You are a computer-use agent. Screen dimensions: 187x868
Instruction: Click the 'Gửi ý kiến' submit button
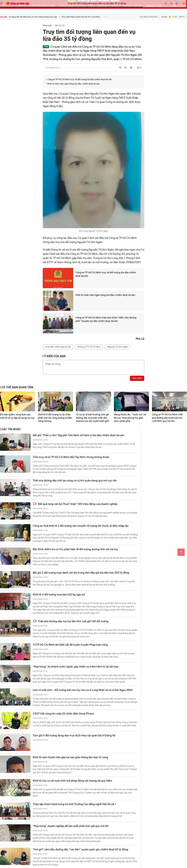point(137,378)
